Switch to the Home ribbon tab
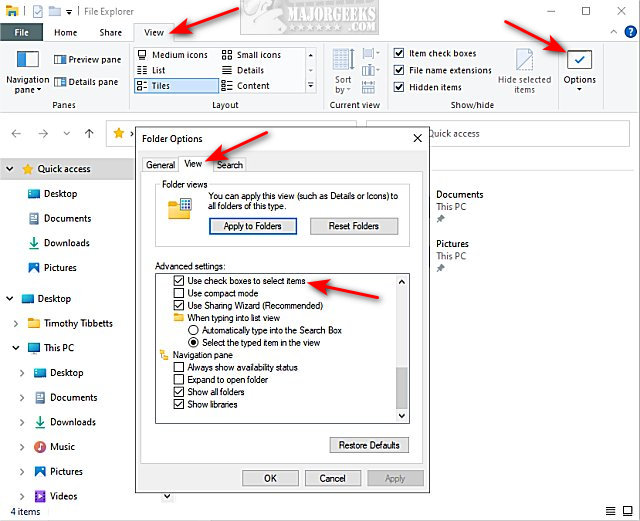Screen dimensions: 640x521 point(65,32)
